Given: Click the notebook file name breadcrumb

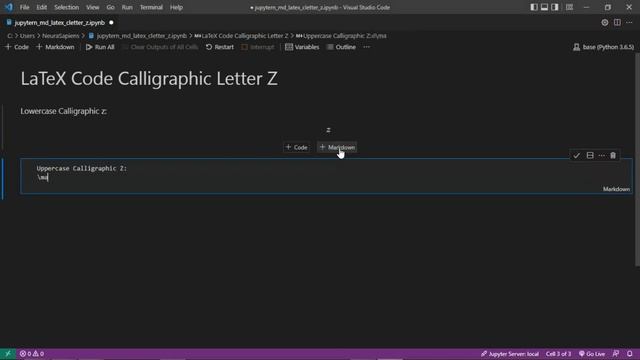Looking at the screenshot, I should pyautogui.click(x=138, y=36).
